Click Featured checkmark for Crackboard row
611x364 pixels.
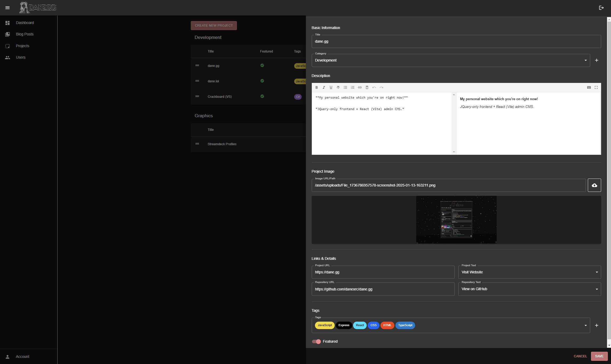pyautogui.click(x=262, y=96)
